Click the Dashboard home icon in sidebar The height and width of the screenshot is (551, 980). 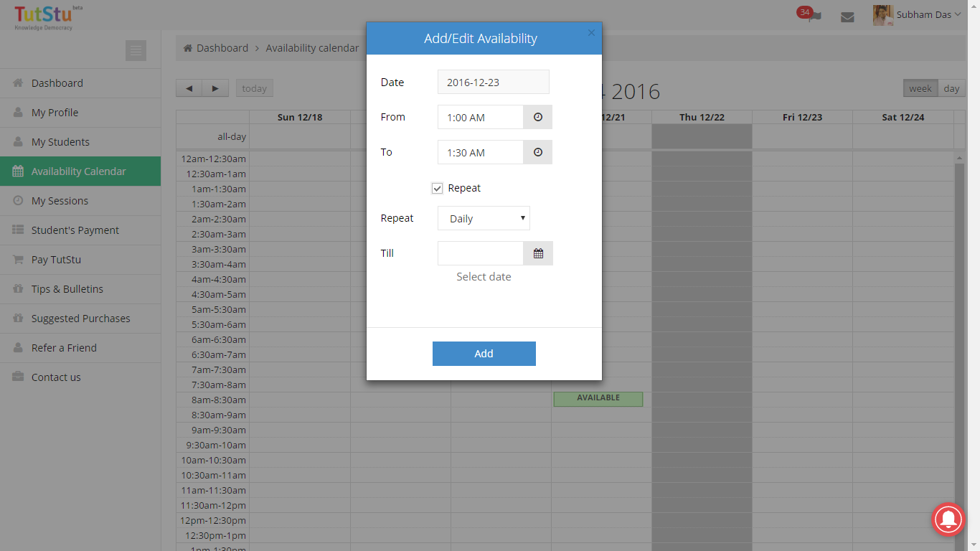tap(18, 83)
